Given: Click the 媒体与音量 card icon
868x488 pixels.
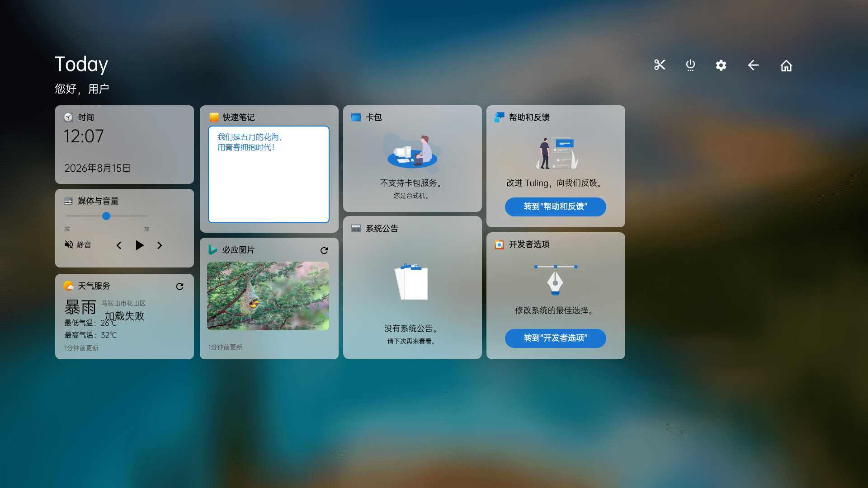Looking at the screenshot, I should [x=68, y=201].
